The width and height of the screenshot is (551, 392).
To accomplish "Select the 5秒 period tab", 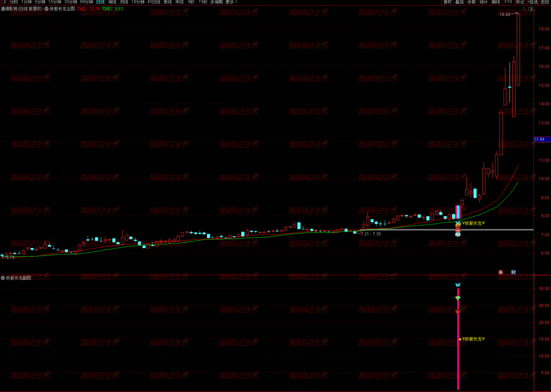I will tap(191, 2).
